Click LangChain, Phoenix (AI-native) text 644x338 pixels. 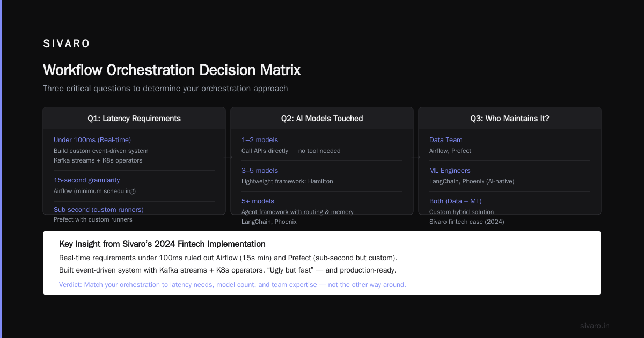[x=472, y=181]
